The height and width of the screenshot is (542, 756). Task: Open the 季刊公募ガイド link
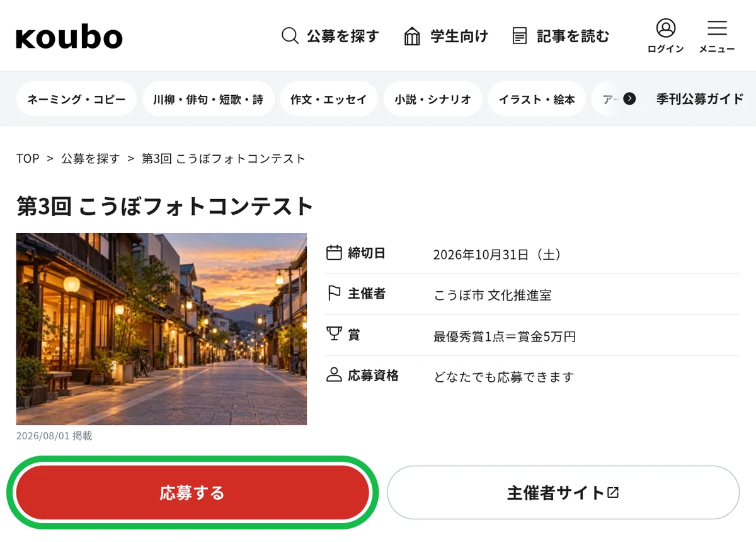[700, 99]
